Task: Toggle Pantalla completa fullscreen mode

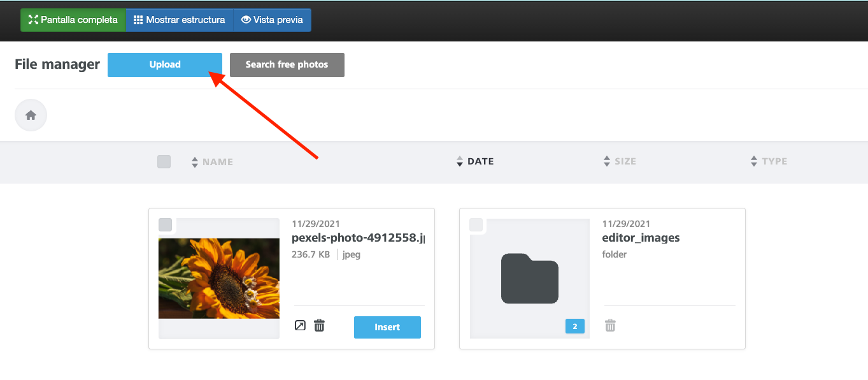Action: [x=73, y=20]
